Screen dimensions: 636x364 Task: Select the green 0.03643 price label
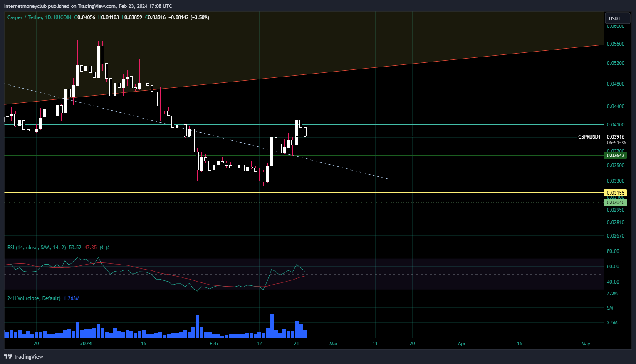(615, 155)
